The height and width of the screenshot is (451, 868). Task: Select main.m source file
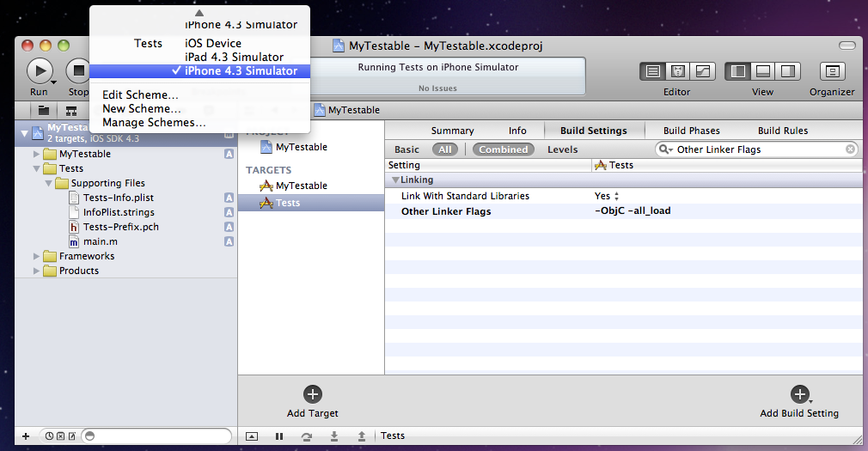point(101,241)
